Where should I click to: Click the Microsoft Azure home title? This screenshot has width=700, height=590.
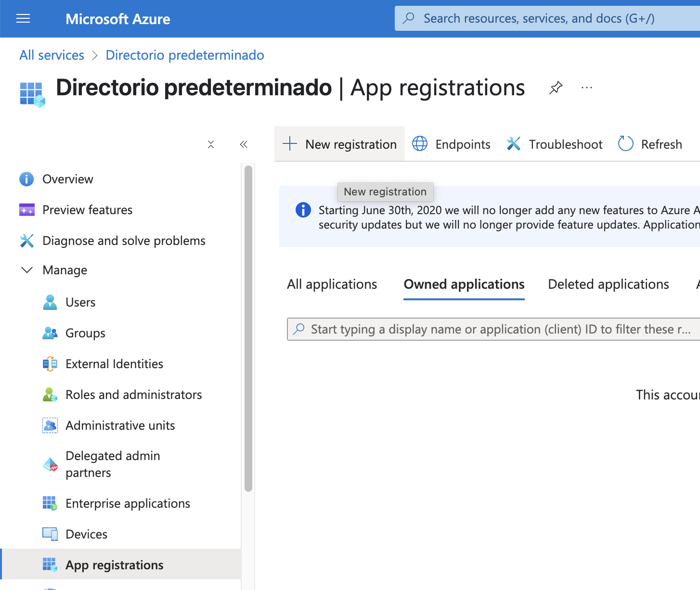(x=118, y=19)
